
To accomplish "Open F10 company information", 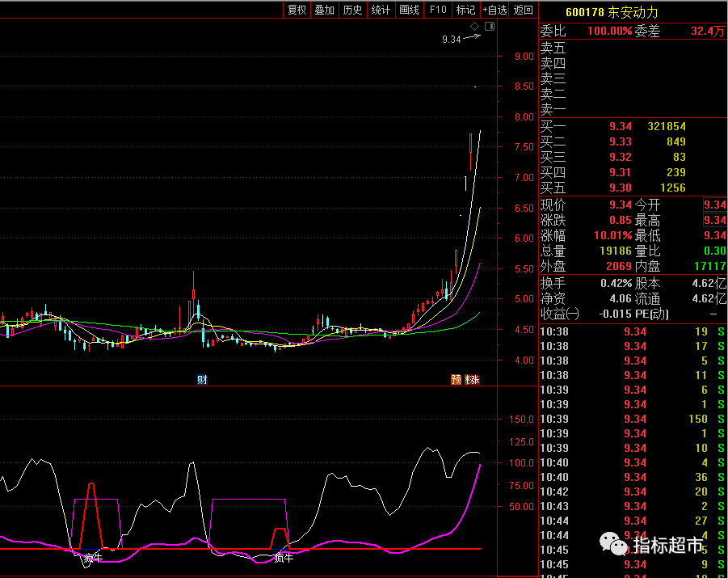I will pyautogui.click(x=437, y=10).
